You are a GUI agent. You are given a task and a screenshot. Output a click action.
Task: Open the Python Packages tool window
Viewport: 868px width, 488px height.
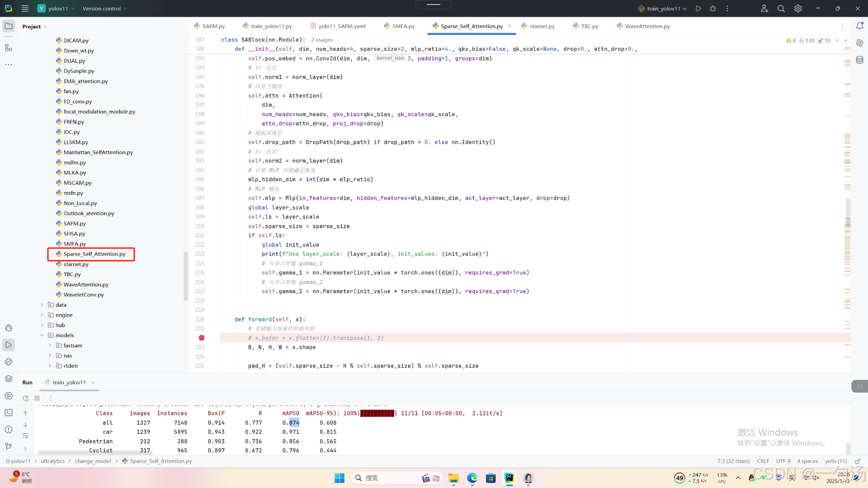point(9,379)
